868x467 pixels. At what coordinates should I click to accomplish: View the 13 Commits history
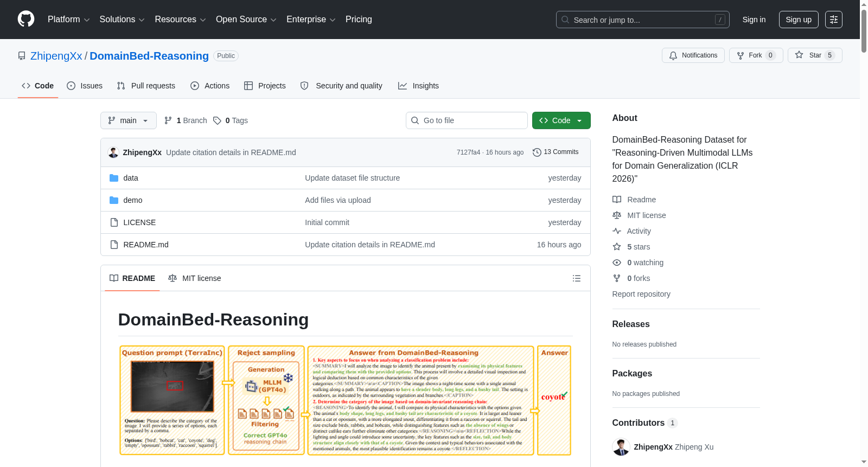[556, 152]
